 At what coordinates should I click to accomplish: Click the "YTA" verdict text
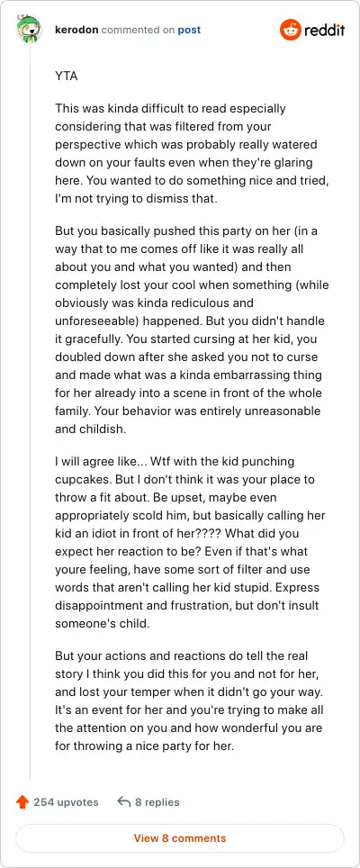click(67, 77)
